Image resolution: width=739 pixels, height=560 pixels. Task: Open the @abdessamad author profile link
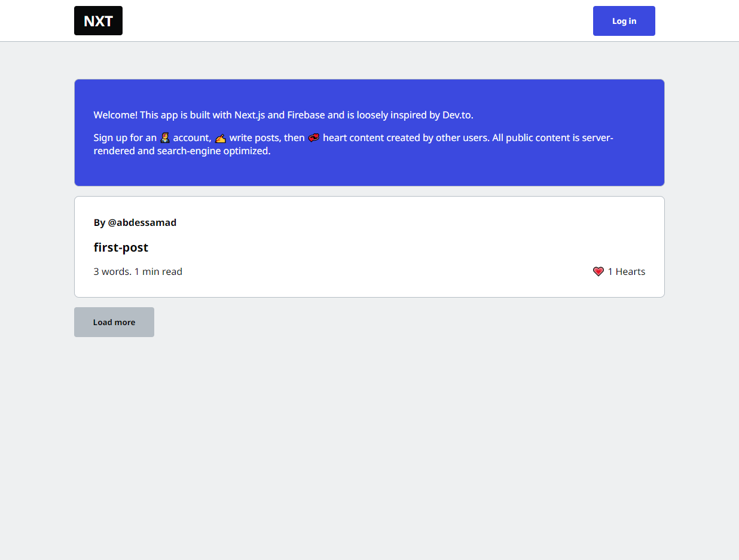click(x=142, y=222)
